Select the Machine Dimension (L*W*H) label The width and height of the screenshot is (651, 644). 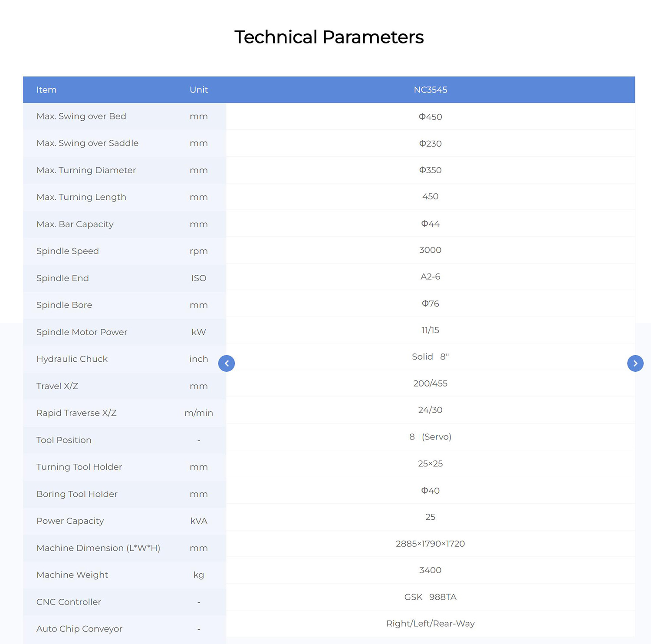(x=99, y=548)
